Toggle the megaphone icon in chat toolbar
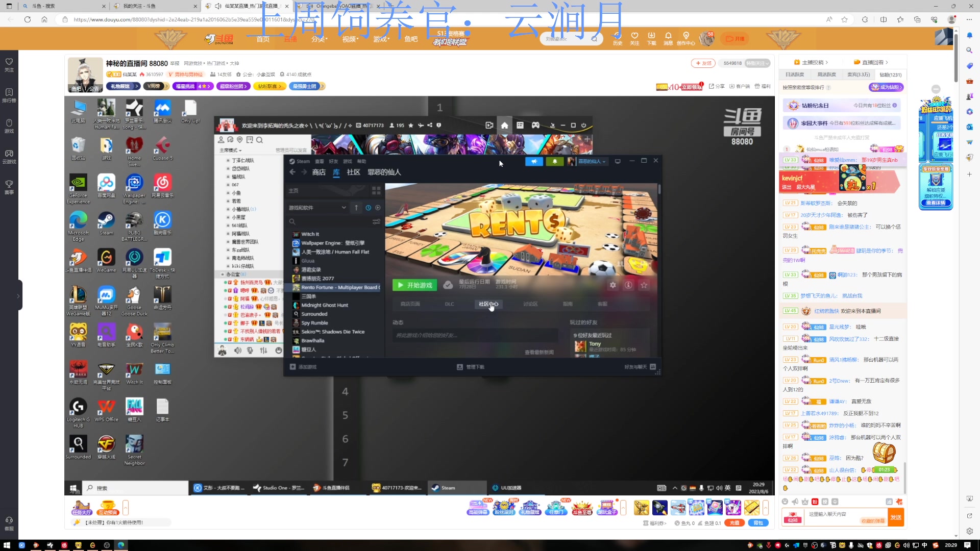Viewport: 980px width, 551px height. coord(795,502)
